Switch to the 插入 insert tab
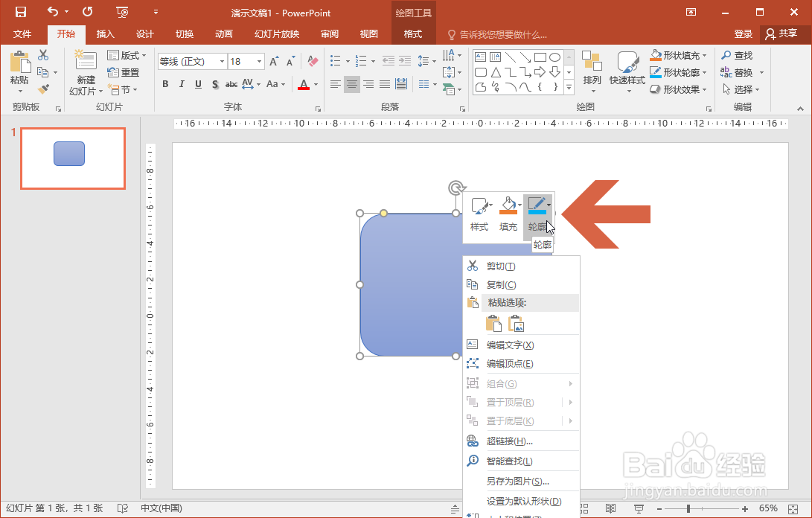The width and height of the screenshot is (812, 518). click(x=106, y=34)
